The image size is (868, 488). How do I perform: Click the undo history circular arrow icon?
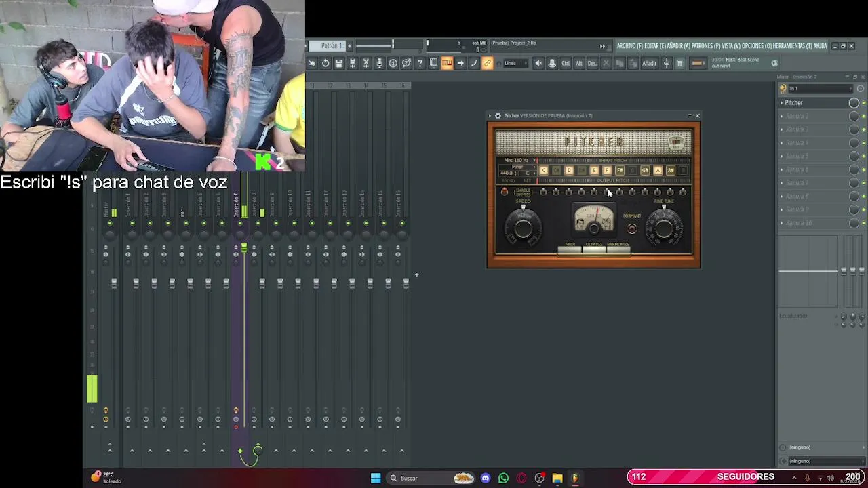point(325,63)
